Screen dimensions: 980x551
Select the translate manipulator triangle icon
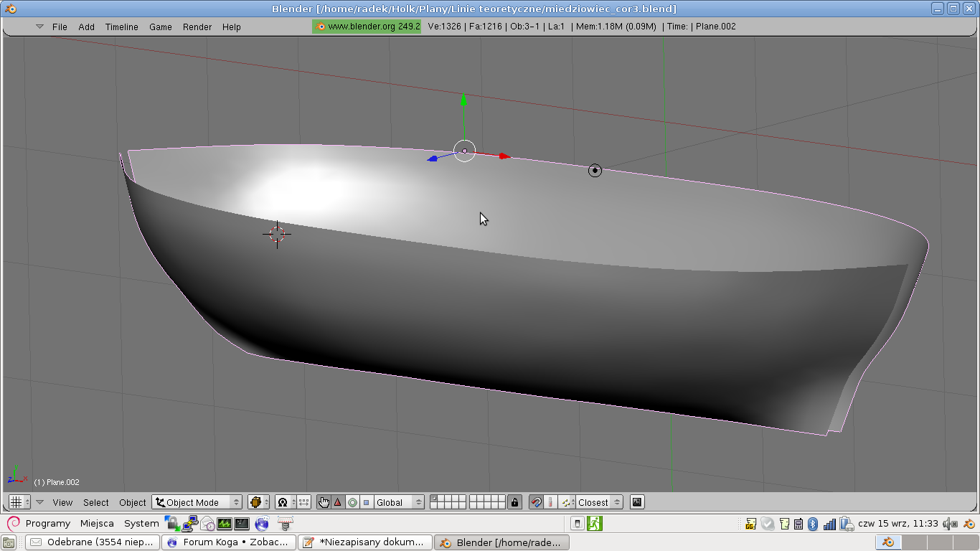pos(338,502)
